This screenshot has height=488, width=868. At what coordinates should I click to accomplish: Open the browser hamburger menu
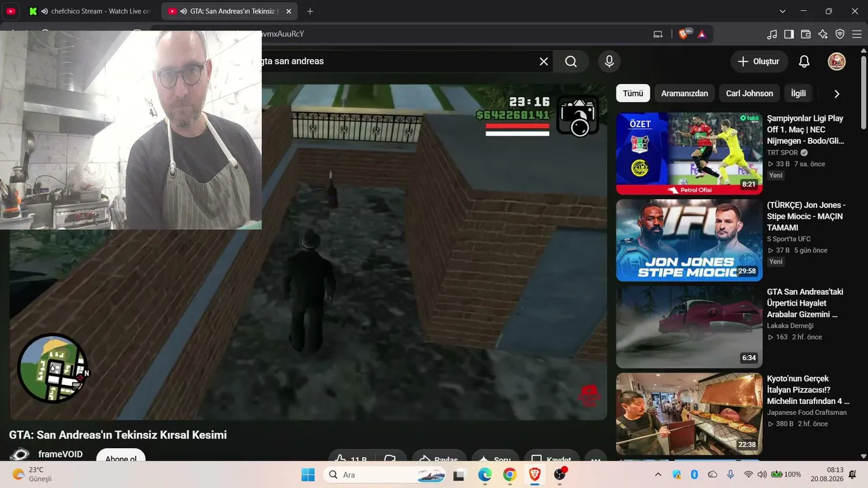pos(857,34)
